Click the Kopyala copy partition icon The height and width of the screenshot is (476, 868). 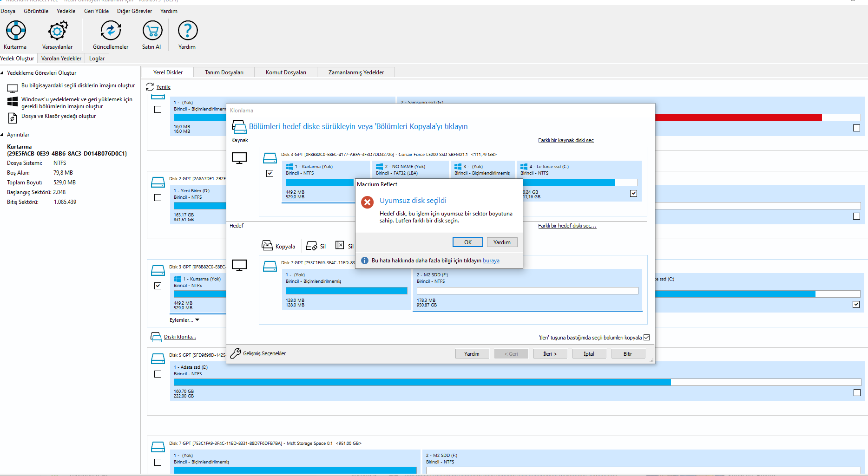point(267,245)
